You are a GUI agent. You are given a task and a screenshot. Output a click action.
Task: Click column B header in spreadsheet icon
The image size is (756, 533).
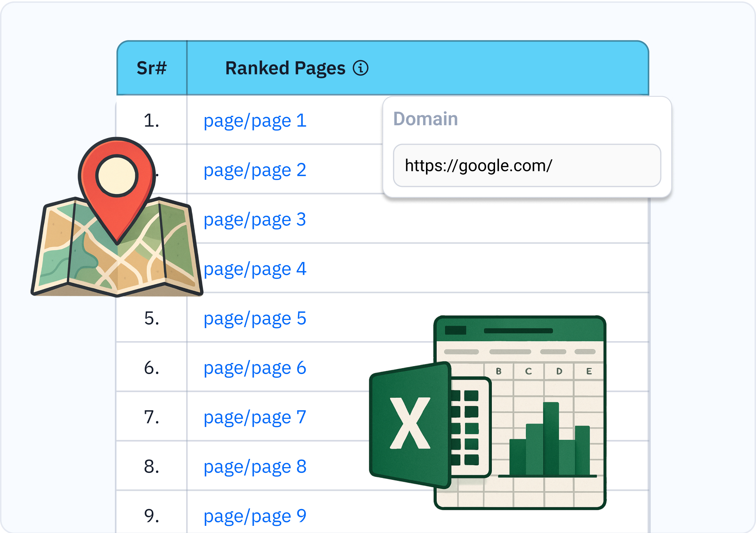click(499, 372)
